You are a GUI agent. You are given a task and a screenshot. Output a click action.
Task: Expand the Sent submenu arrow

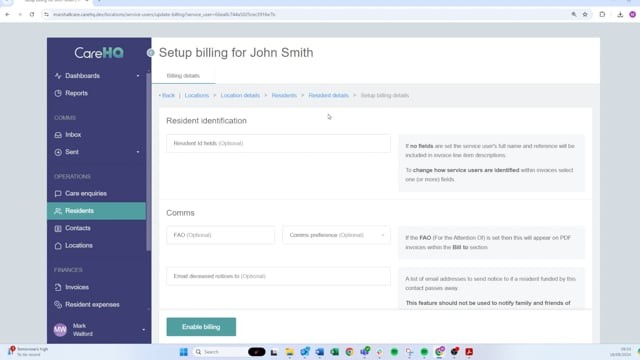[138, 152]
